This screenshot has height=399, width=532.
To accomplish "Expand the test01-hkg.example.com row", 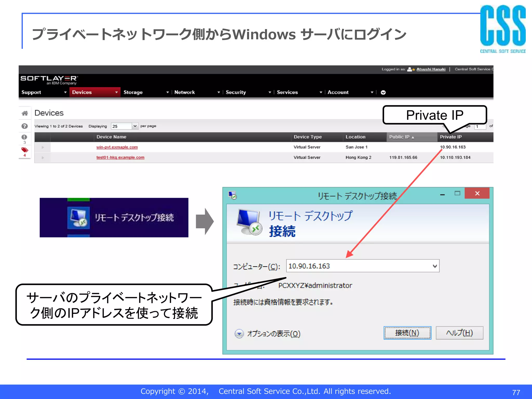I will pos(43,158).
